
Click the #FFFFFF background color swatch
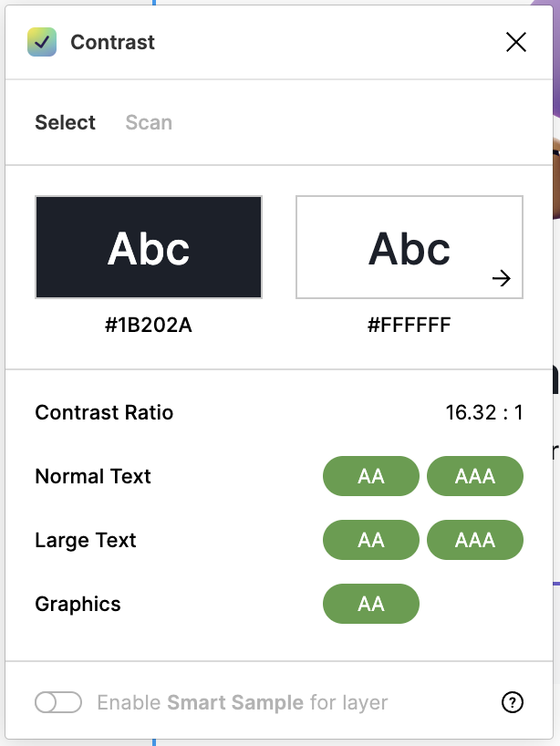(x=409, y=246)
